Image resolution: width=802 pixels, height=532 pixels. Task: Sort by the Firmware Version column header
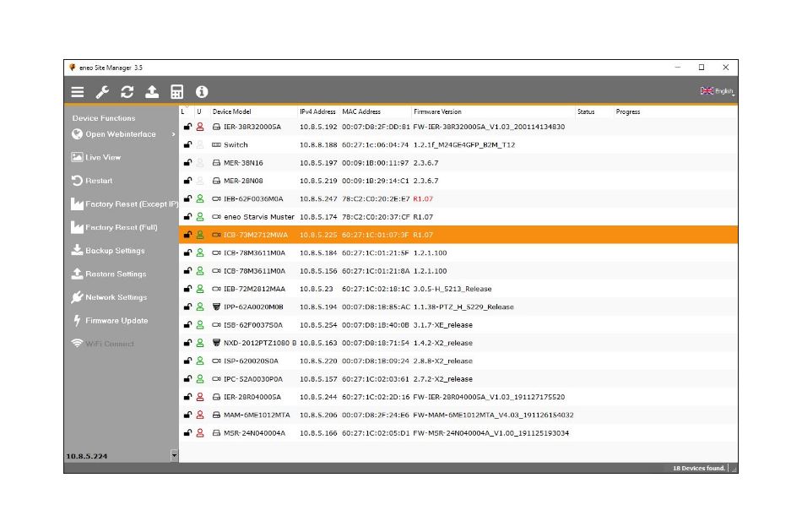coord(437,111)
